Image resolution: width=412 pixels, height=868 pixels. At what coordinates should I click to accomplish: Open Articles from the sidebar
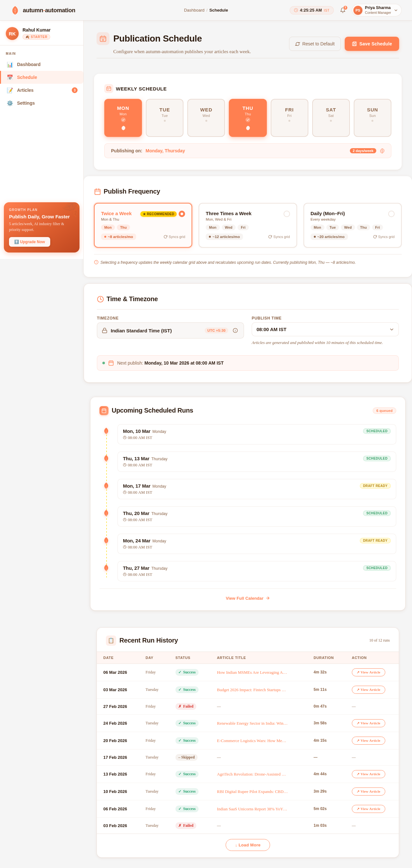(x=42, y=90)
